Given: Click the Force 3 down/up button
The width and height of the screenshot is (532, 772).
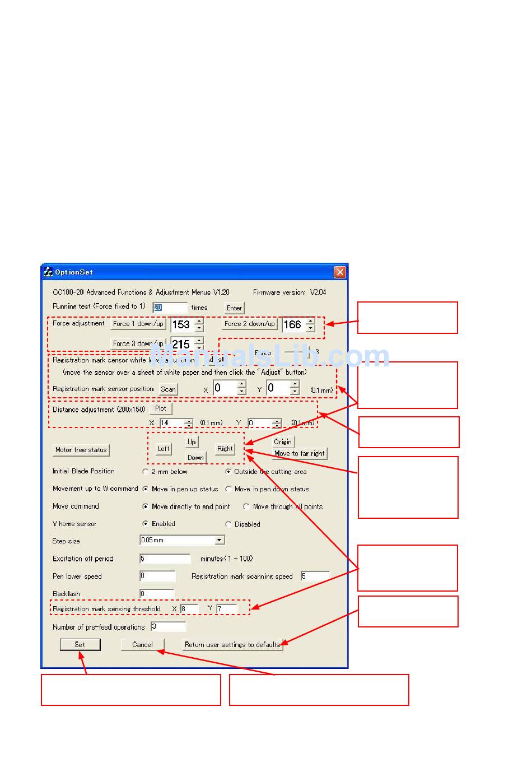Looking at the screenshot, I should 138,343.
